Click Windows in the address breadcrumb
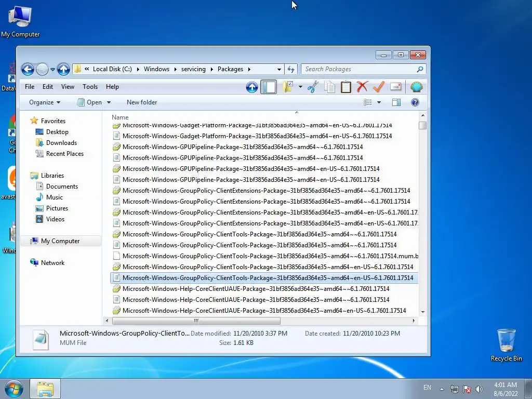Screen dimensions: 532x399 click(156, 69)
